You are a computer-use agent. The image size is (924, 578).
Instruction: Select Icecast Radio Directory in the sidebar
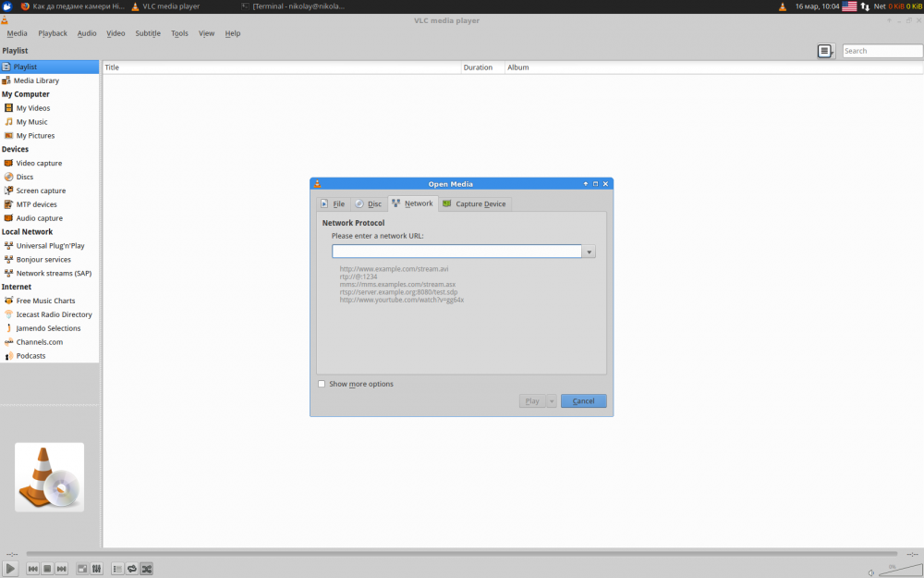(x=54, y=314)
